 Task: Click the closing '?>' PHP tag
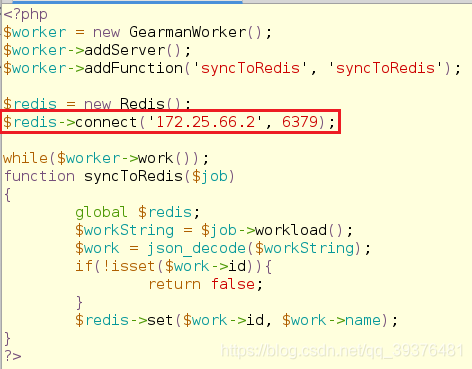[x=13, y=356]
